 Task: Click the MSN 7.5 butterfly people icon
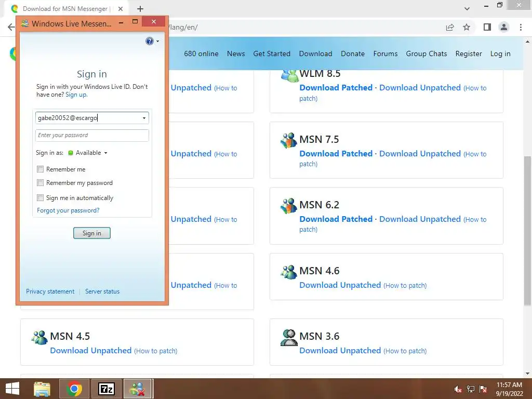289,140
